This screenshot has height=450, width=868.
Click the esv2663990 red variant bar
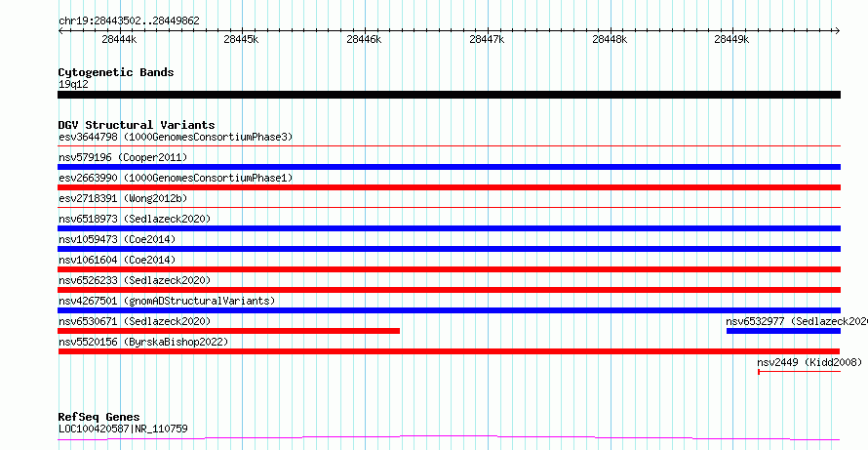[449, 187]
